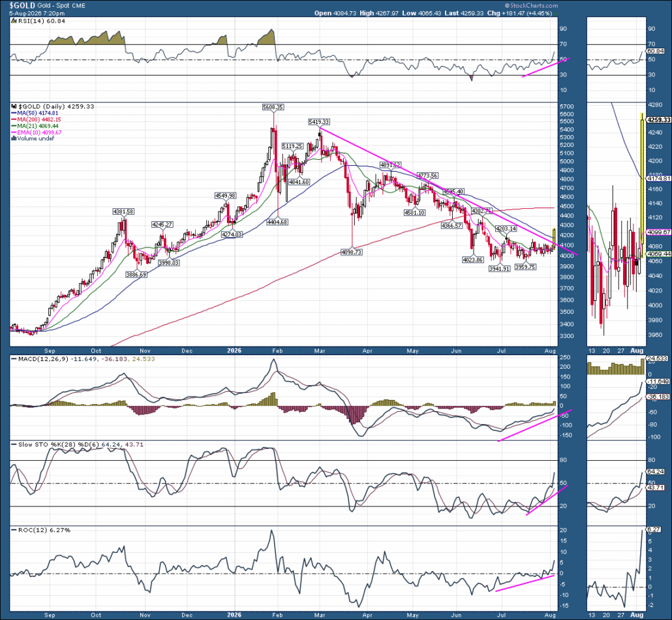Image resolution: width=672 pixels, height=620 pixels.
Task: Click the MACD(12,26,9) indicator label
Action: pos(43,359)
